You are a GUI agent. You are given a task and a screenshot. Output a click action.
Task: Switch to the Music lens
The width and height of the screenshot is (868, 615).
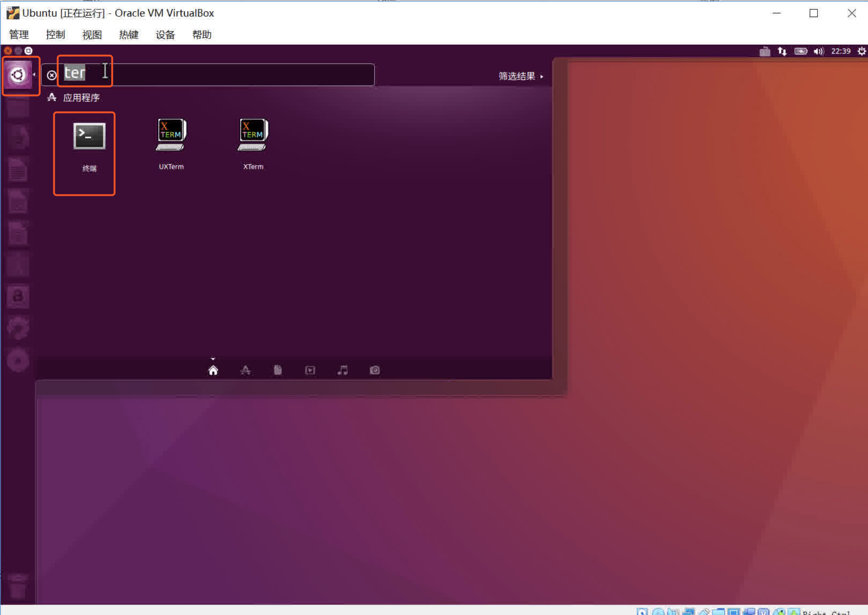pos(342,370)
